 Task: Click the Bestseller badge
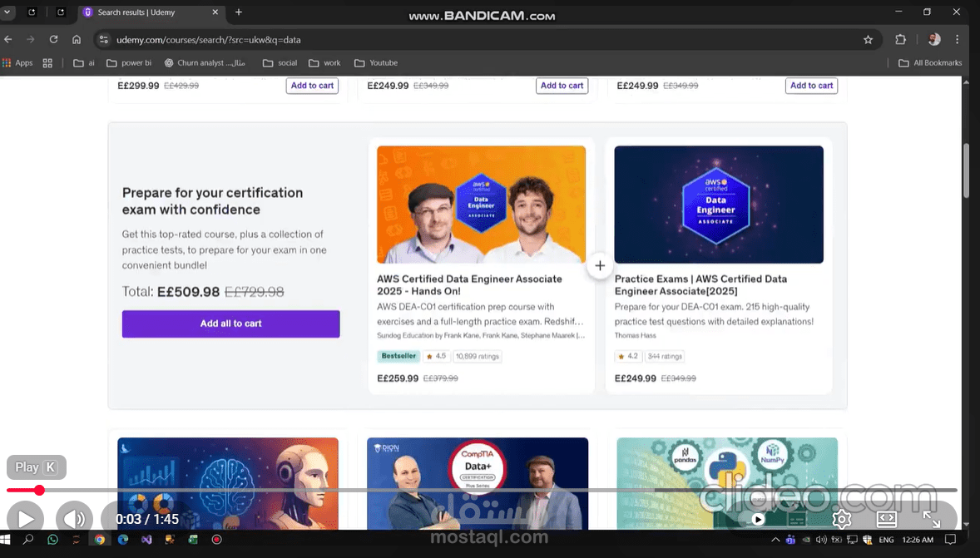[x=398, y=356]
